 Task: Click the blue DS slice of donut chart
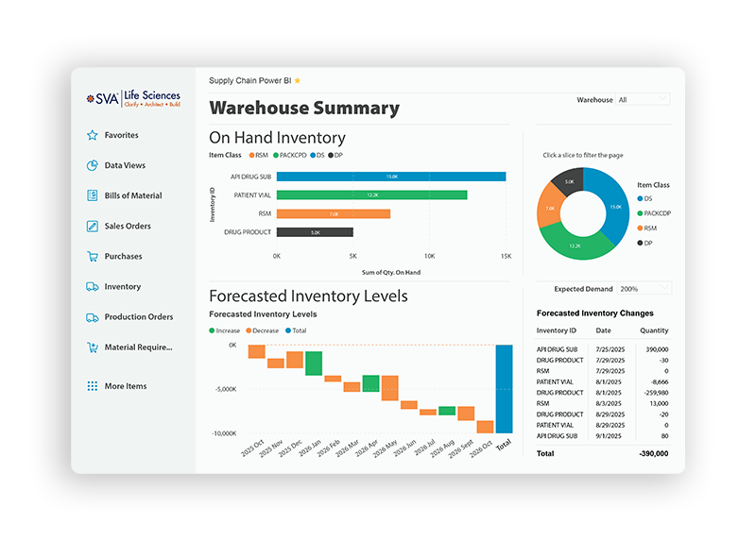point(612,209)
